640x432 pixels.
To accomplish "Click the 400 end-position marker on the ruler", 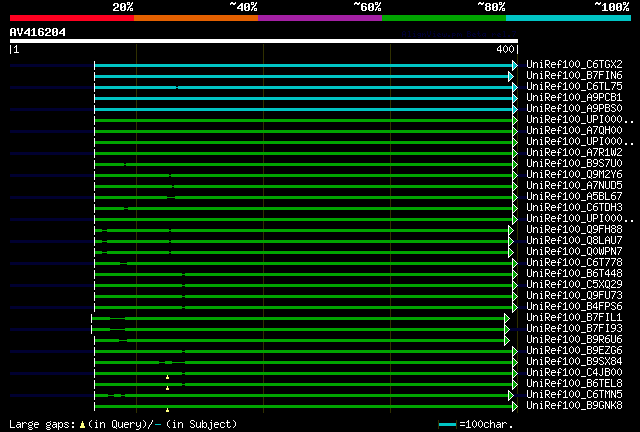I will [x=505, y=49].
